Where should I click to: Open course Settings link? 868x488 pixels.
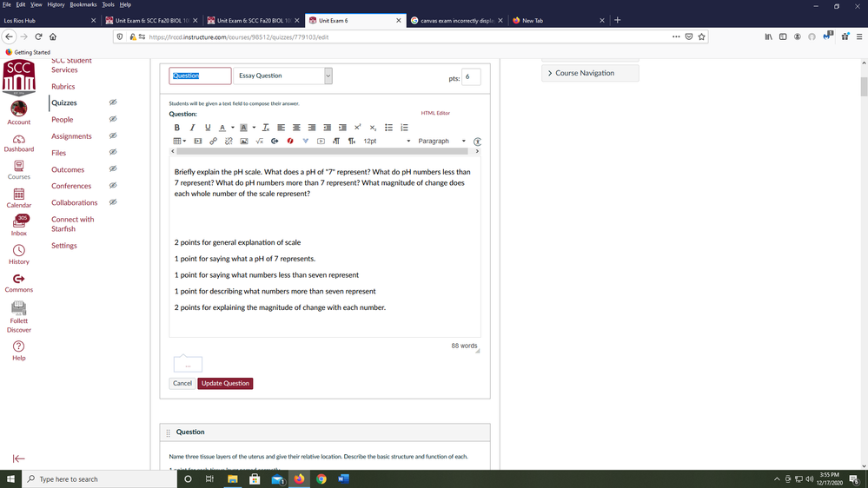pos(64,246)
